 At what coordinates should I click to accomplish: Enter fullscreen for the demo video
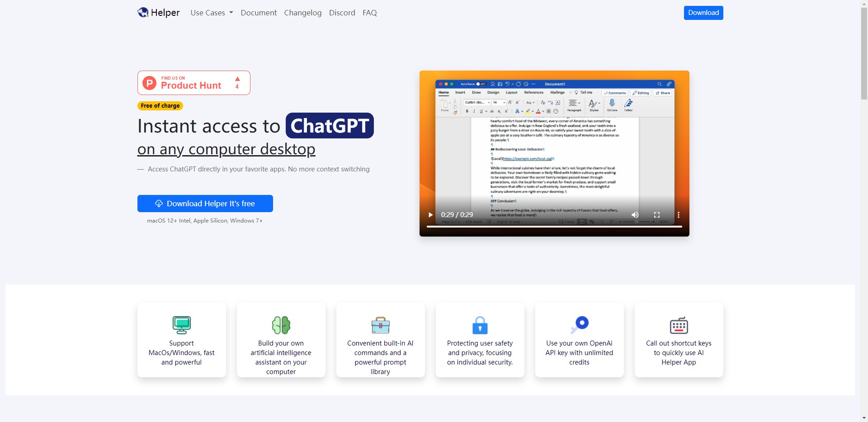(x=657, y=215)
